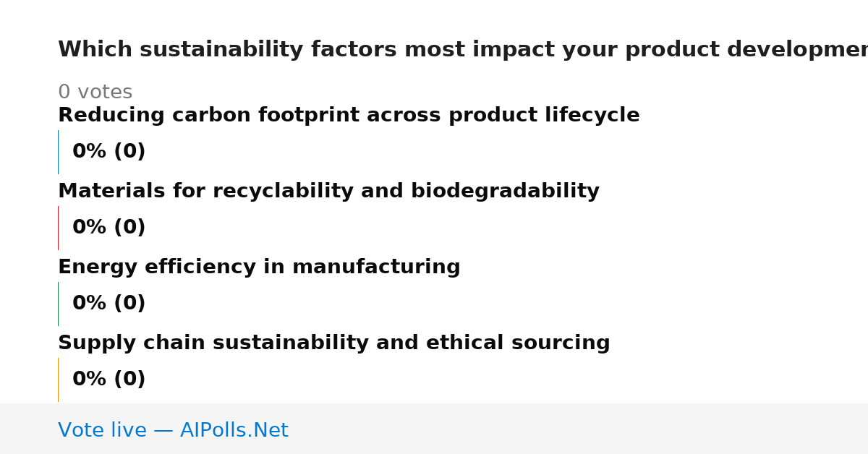Open the Vote live — AIPolls.Net link

tap(173, 431)
